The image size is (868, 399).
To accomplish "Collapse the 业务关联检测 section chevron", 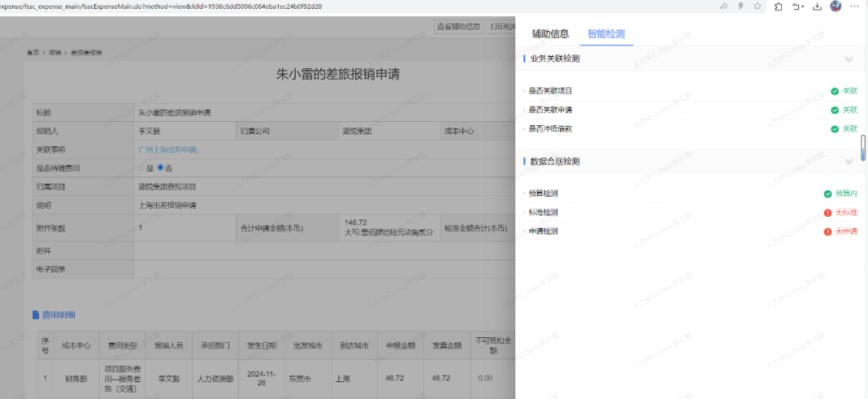I will click(849, 59).
